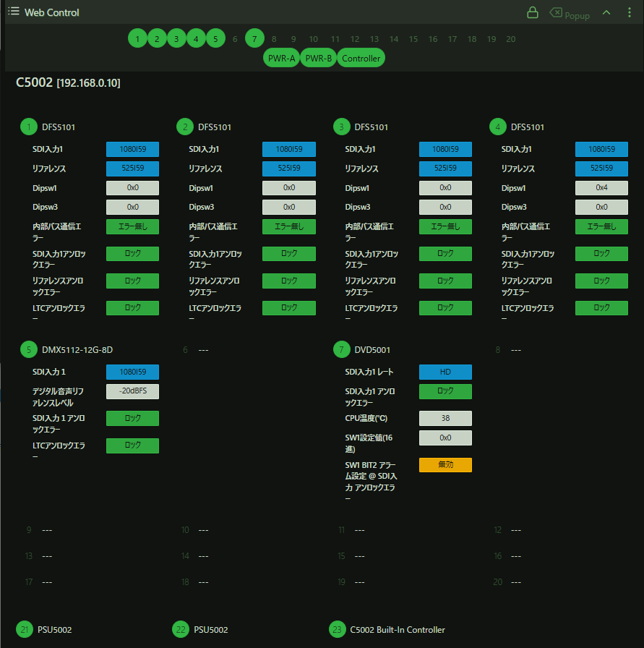The height and width of the screenshot is (648, 644).
Task: Jump to the PWR-B module
Action: (318, 59)
